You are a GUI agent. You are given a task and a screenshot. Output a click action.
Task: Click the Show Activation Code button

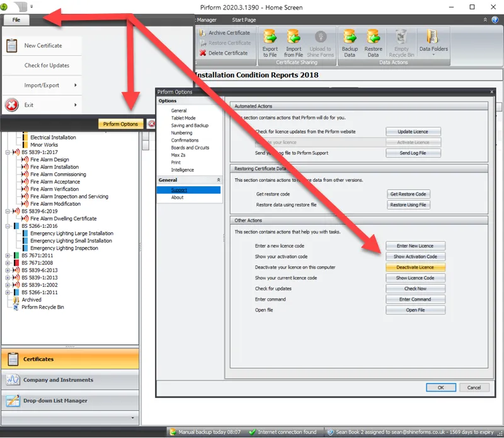click(415, 256)
